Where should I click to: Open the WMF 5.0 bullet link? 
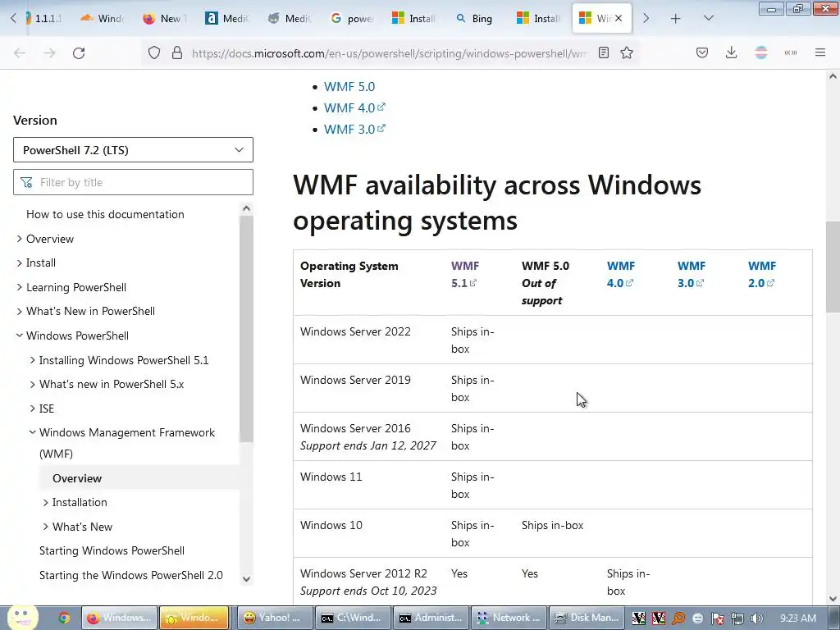tap(349, 87)
